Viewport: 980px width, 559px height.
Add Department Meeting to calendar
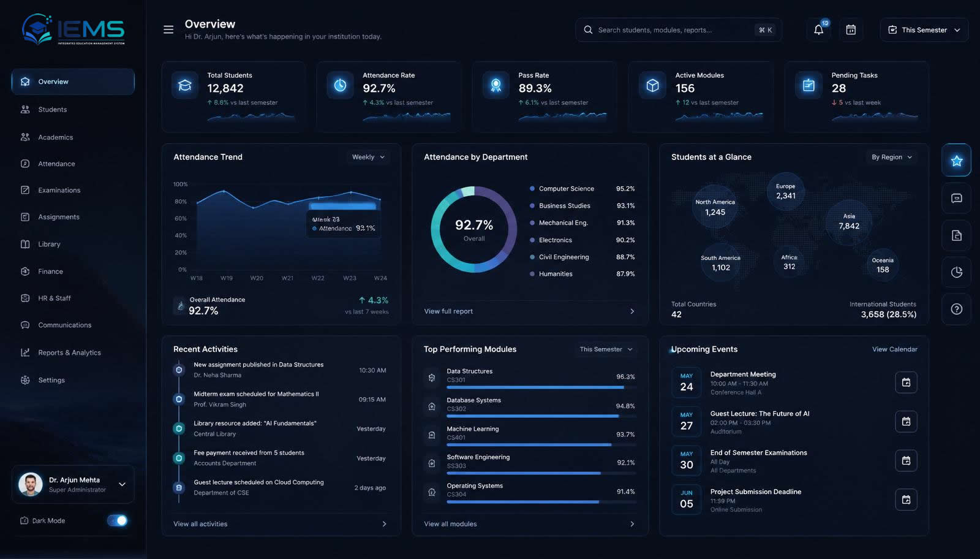click(x=906, y=382)
